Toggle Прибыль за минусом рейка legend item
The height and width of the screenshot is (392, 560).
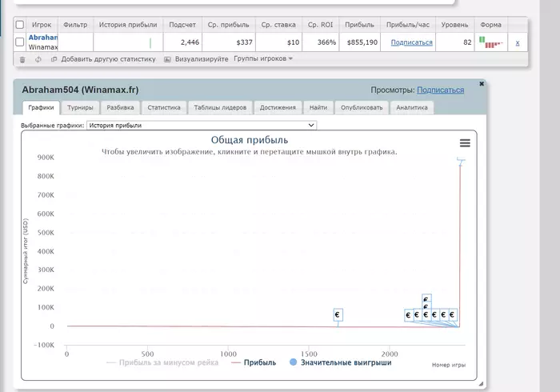click(162, 362)
